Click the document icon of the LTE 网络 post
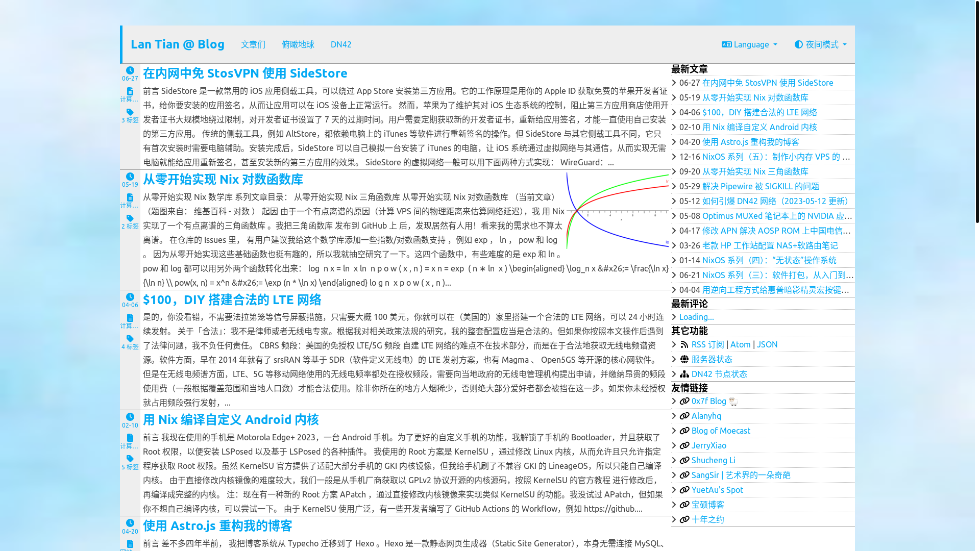This screenshot has width=980, height=551. coord(130,318)
